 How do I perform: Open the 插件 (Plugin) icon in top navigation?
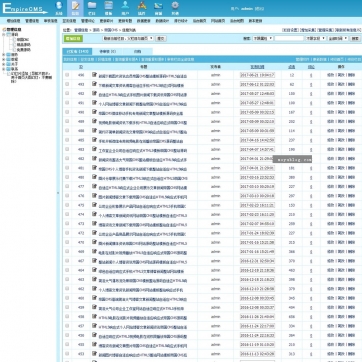tap(142, 8)
